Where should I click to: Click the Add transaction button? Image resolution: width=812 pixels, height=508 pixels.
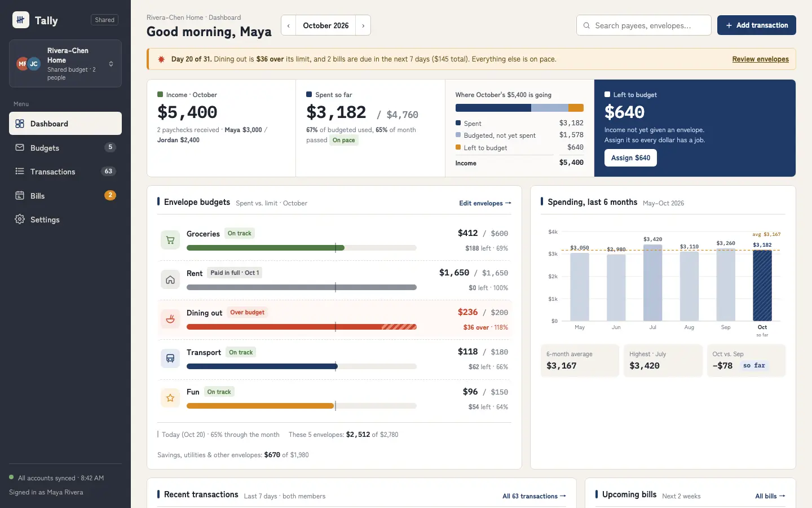point(757,25)
